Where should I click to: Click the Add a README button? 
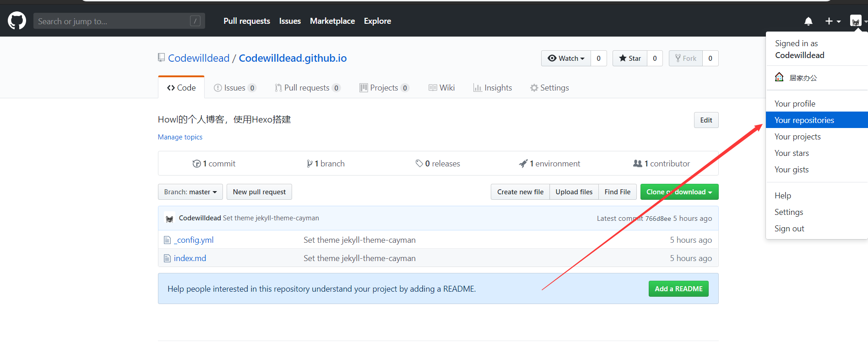coord(678,289)
